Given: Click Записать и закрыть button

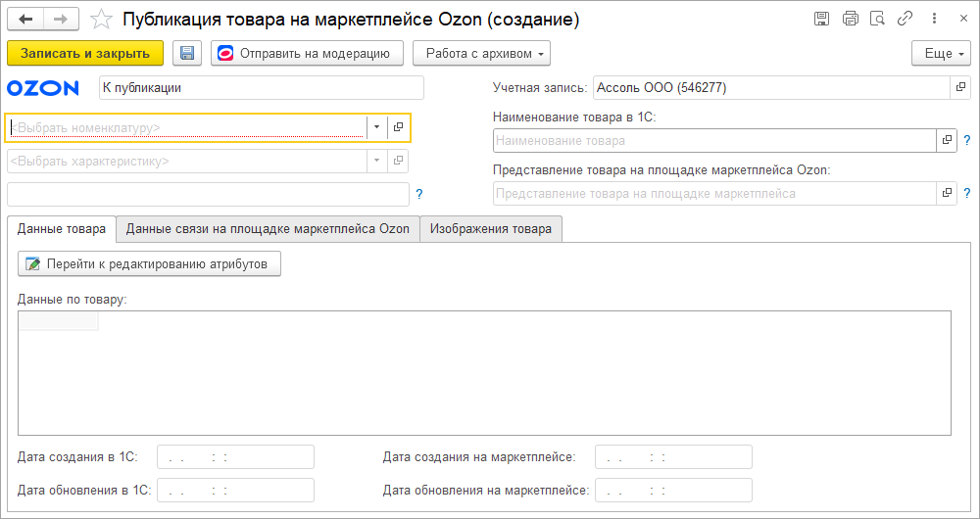Looking at the screenshot, I should 85,53.
